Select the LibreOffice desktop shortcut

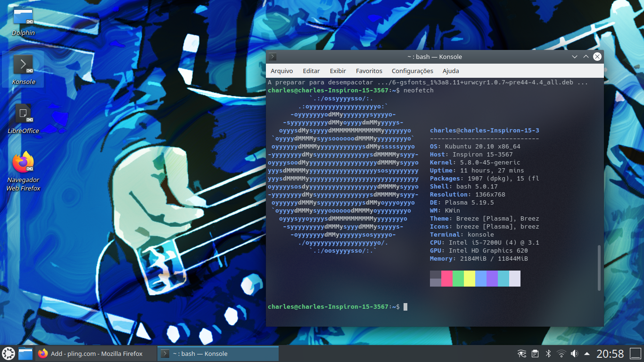click(x=23, y=118)
